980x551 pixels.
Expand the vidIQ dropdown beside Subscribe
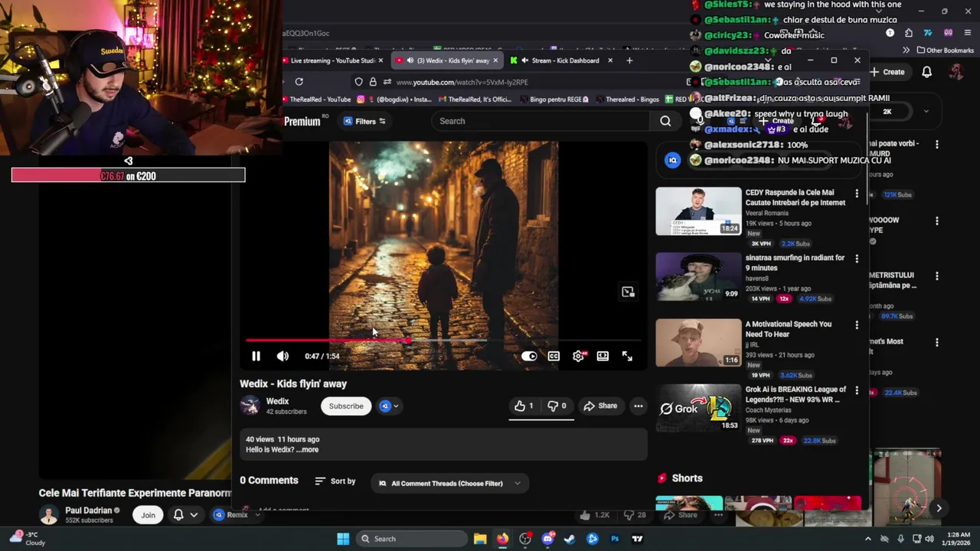point(390,406)
